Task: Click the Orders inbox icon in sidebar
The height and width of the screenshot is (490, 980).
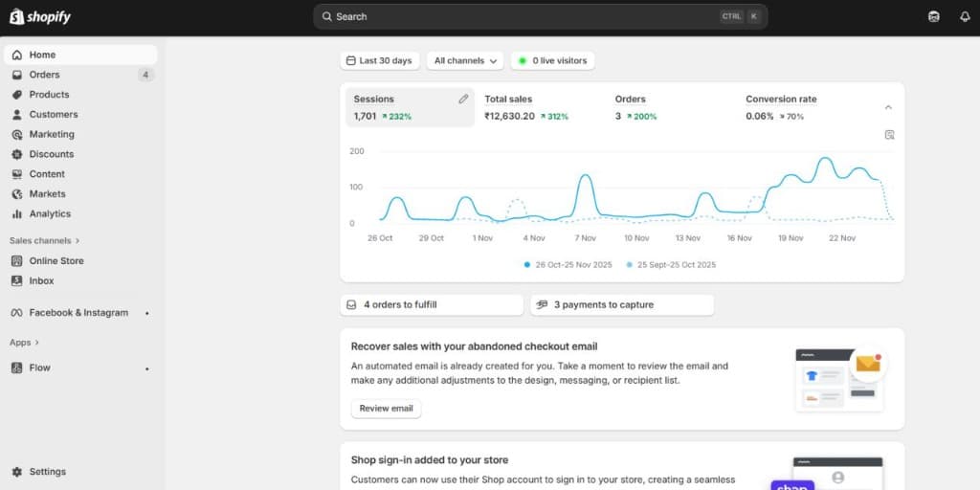Action: 17,75
